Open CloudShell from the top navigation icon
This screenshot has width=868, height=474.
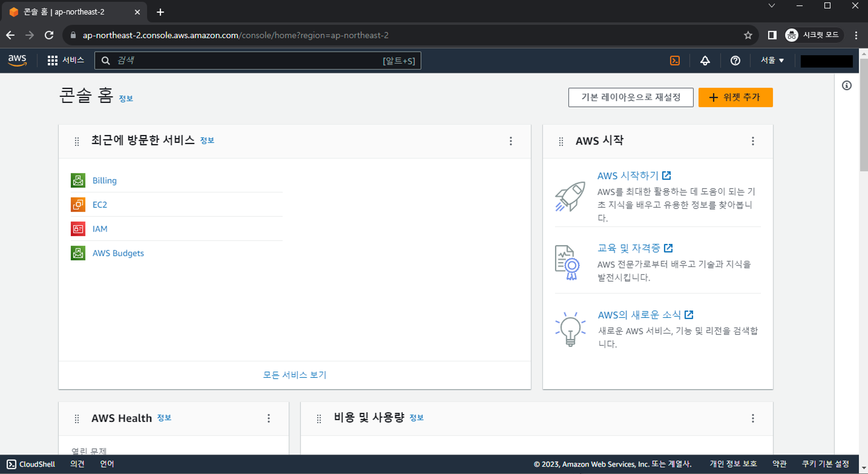pyautogui.click(x=675, y=61)
